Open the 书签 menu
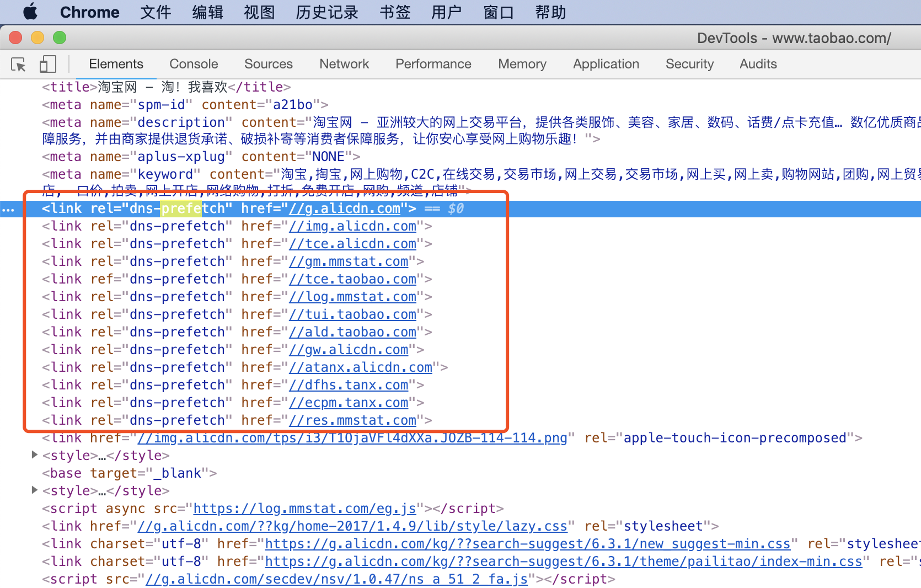The width and height of the screenshot is (921, 588). pyautogui.click(x=395, y=12)
